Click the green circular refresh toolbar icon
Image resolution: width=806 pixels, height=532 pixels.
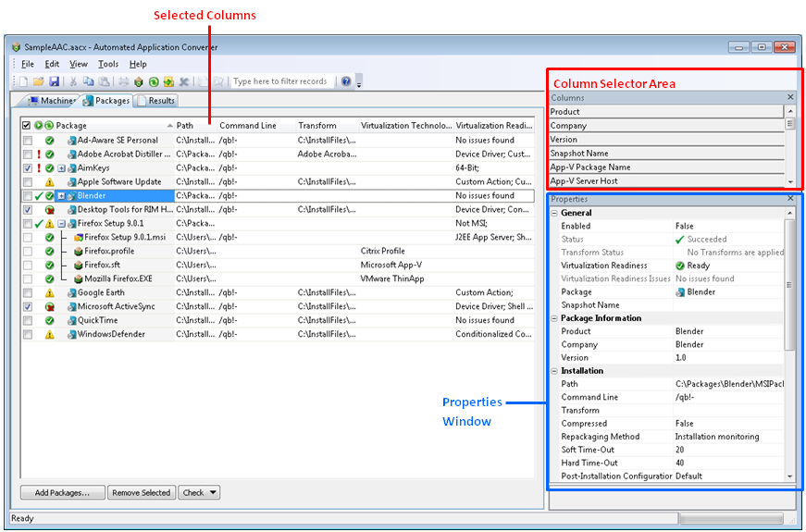[154, 81]
